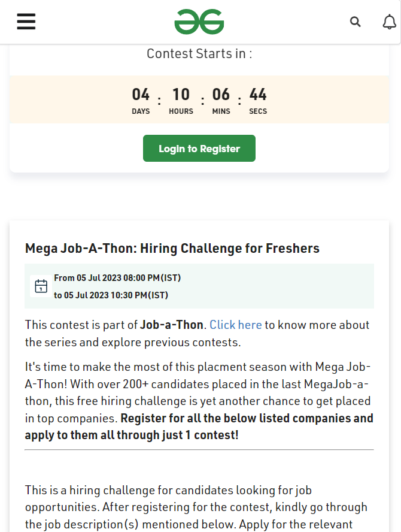Click the "Contest Starts in" label

pyautogui.click(x=199, y=53)
